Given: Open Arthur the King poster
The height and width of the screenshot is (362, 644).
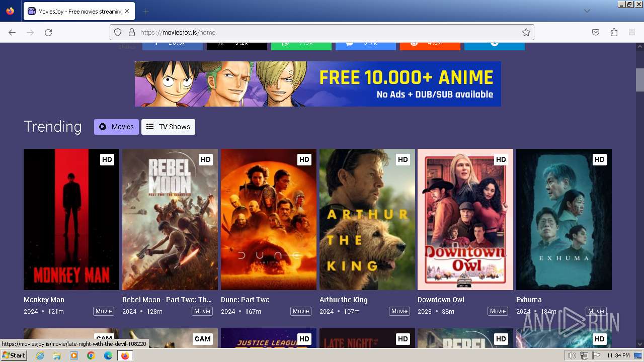Looking at the screenshot, I should pyautogui.click(x=367, y=219).
